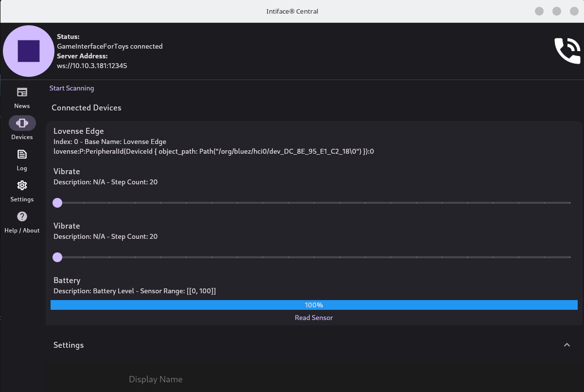Click the Connected Devices heading

[x=87, y=107]
